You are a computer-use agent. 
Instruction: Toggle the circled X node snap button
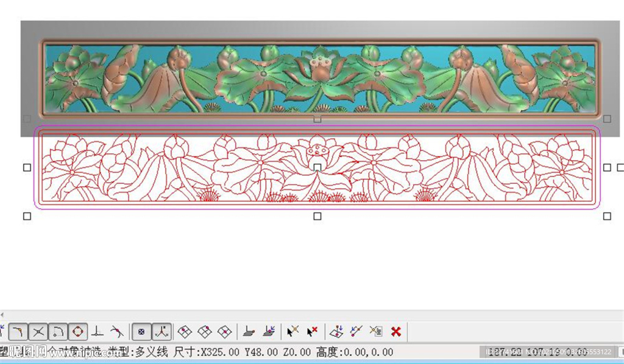pos(141,331)
